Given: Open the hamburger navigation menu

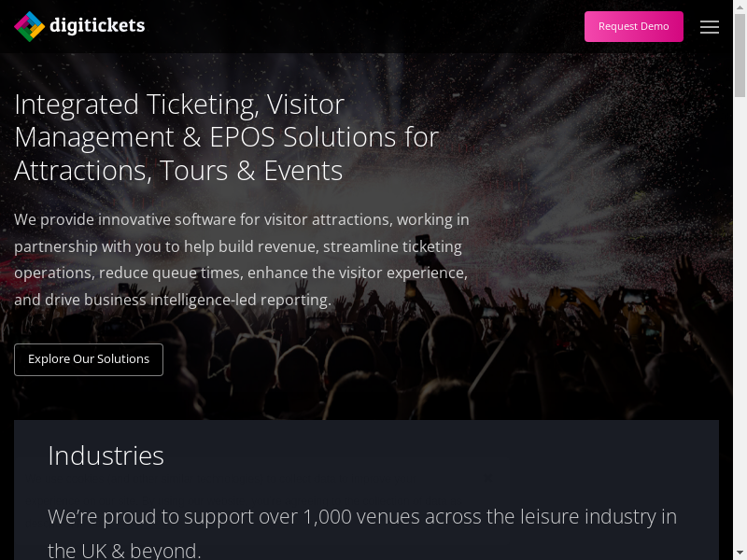Looking at the screenshot, I should pyautogui.click(x=710, y=27).
